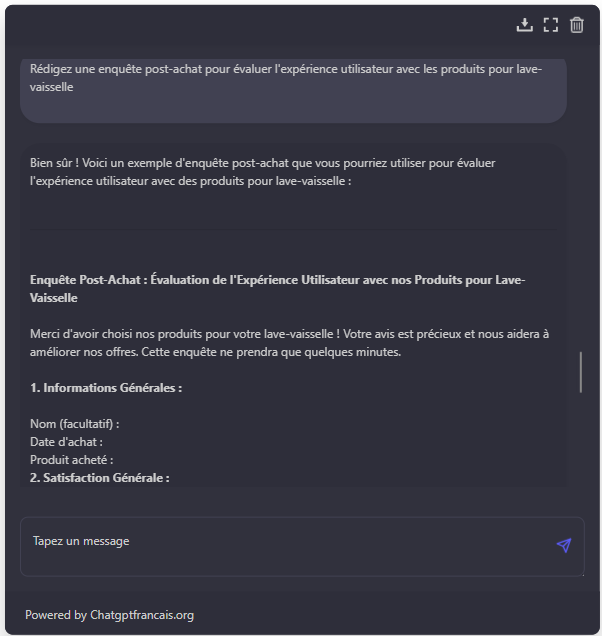
Task: Select the user prompt bubble about lave-vaisselle
Action: coord(293,90)
